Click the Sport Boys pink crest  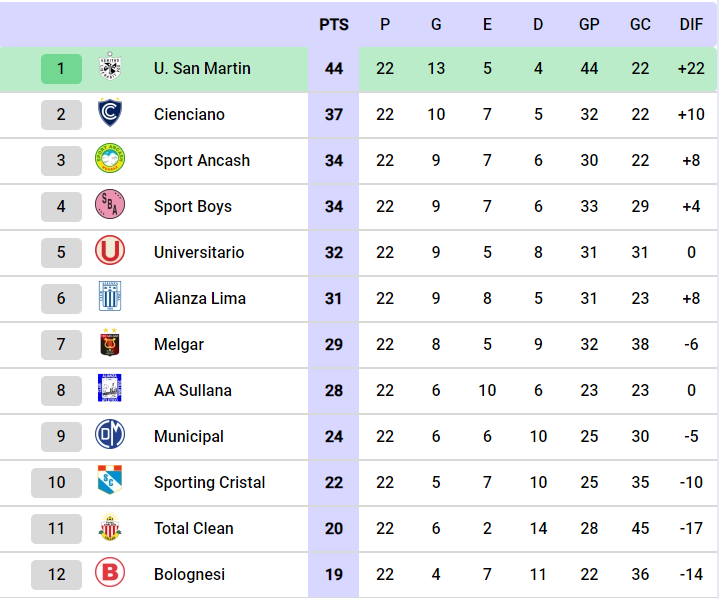(x=110, y=206)
